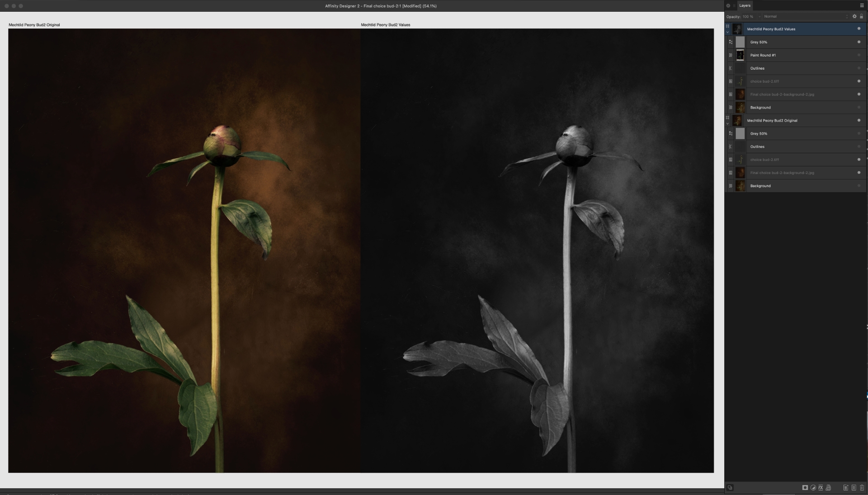Select the Mechtild Peony Bud2 Values layer row

click(796, 29)
